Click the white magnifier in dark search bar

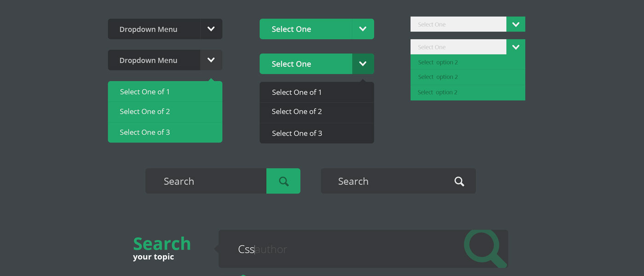pyautogui.click(x=459, y=181)
